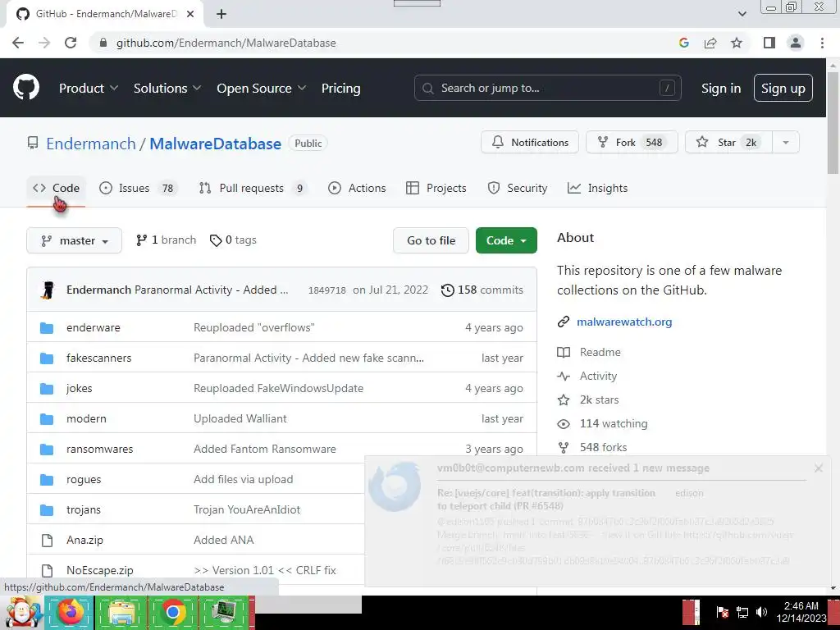This screenshot has height=630, width=840.
Task: Click the link icon beside malwarewatch.org
Action: 564,322
